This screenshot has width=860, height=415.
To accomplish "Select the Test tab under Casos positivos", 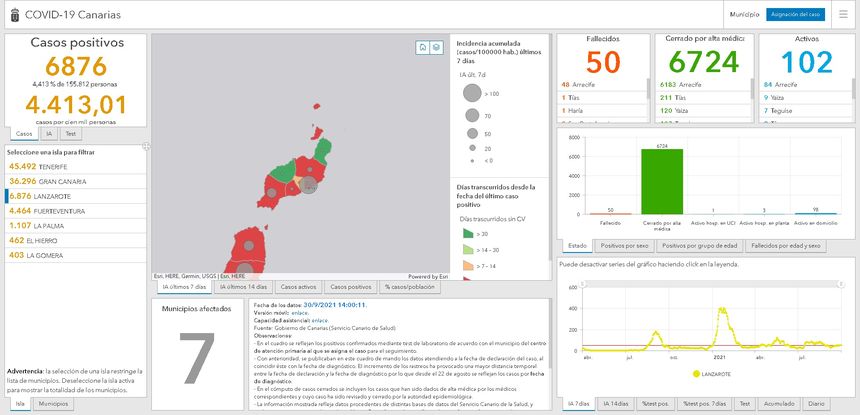I will coord(71,133).
